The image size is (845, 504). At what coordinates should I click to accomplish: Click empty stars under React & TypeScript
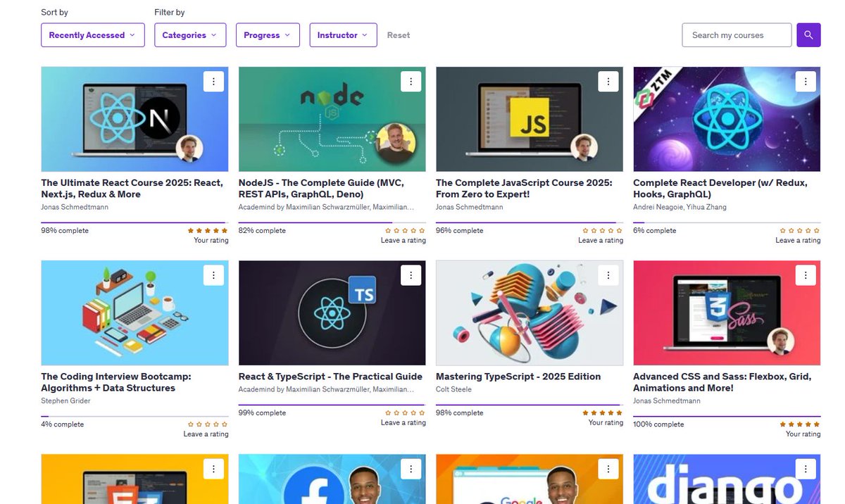[405, 412]
